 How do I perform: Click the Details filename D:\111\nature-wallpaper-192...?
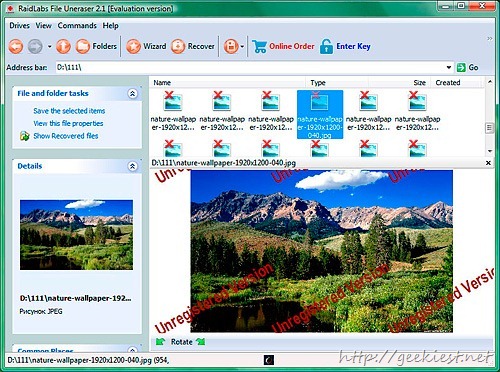[75, 298]
